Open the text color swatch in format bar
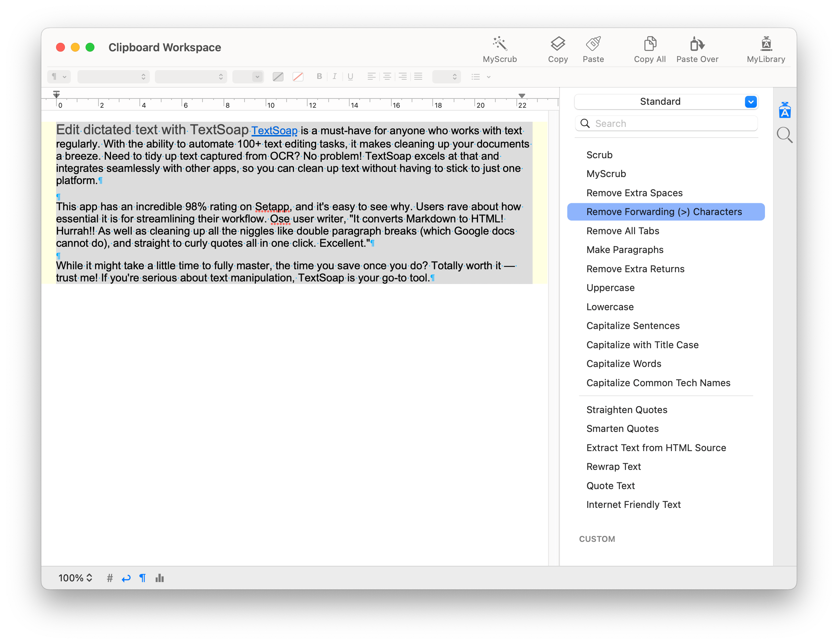838x644 pixels. (x=278, y=77)
